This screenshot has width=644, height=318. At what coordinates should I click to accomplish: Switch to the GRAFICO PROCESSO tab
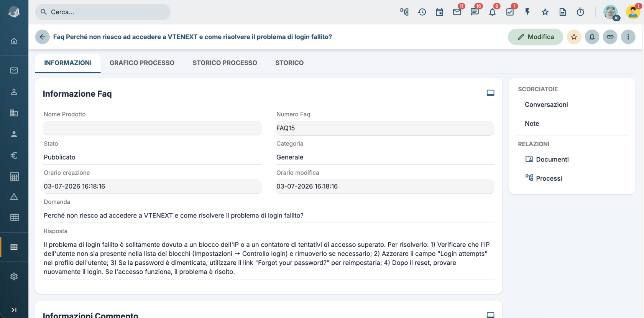142,63
